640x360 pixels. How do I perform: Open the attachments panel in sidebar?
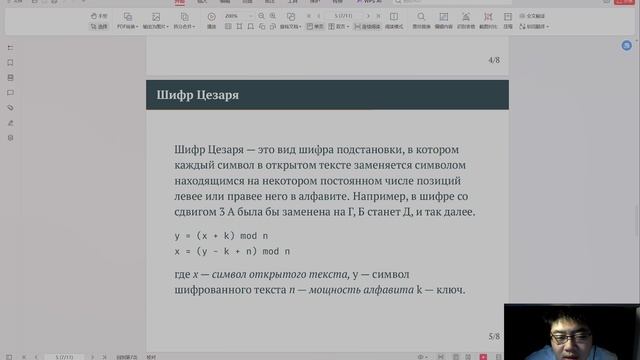(11, 108)
